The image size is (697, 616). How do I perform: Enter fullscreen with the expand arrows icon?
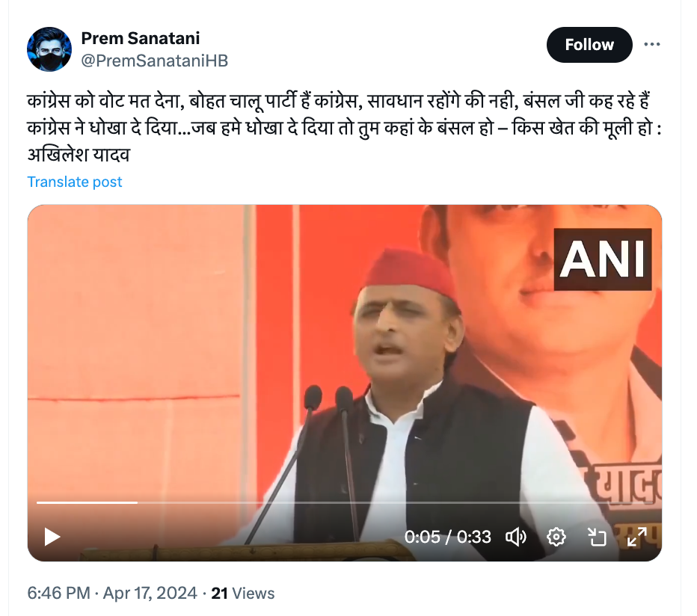[x=637, y=537]
